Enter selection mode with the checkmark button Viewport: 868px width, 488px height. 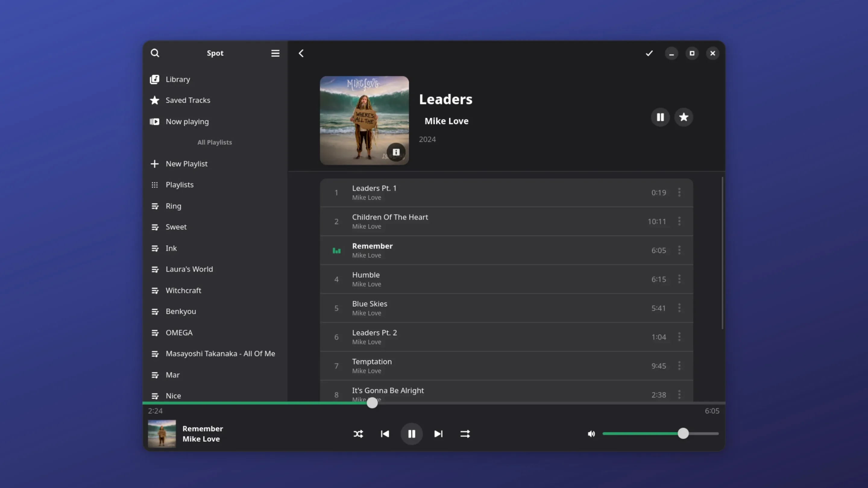649,53
